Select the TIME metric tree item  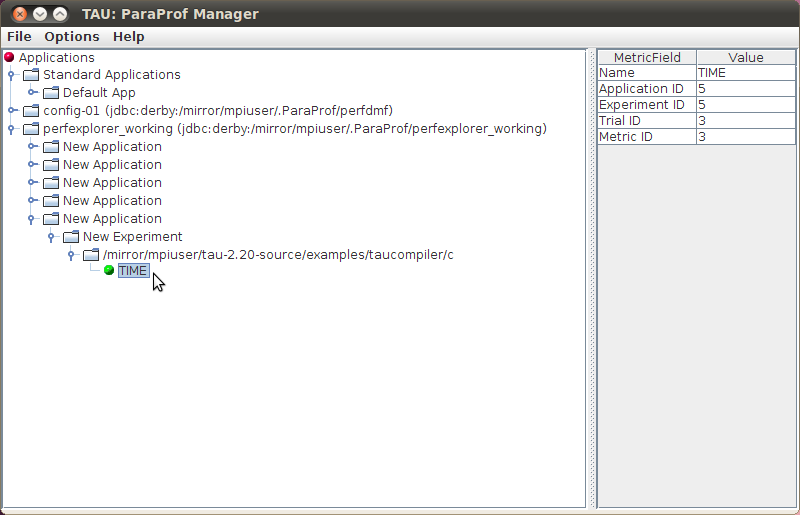(x=134, y=271)
